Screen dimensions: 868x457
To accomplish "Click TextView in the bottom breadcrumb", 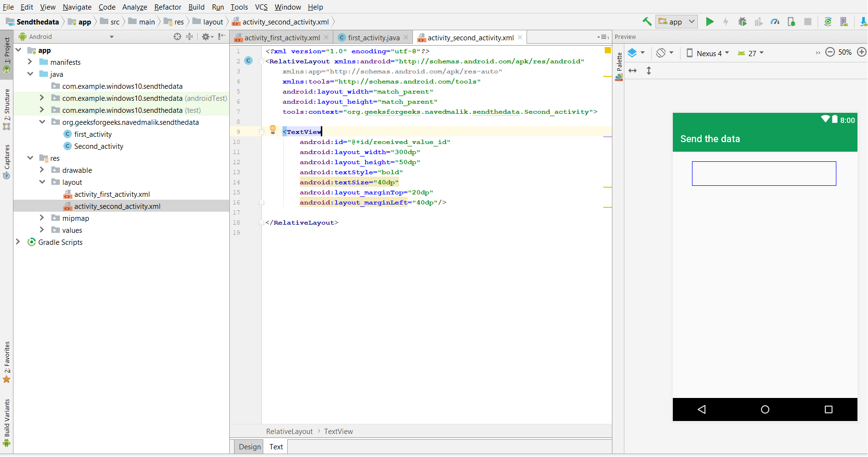I will pos(339,432).
